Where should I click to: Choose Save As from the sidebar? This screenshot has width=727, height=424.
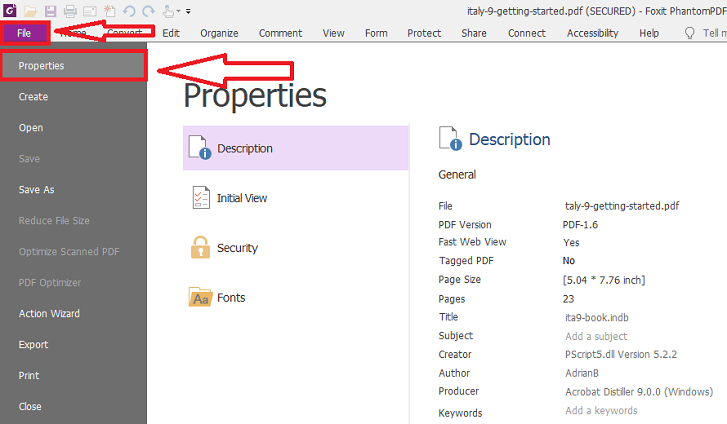coord(36,190)
